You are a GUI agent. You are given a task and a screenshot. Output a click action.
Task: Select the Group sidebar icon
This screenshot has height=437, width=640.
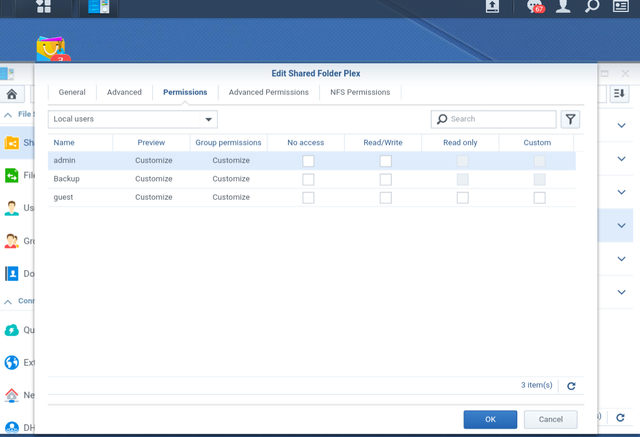[x=11, y=241]
